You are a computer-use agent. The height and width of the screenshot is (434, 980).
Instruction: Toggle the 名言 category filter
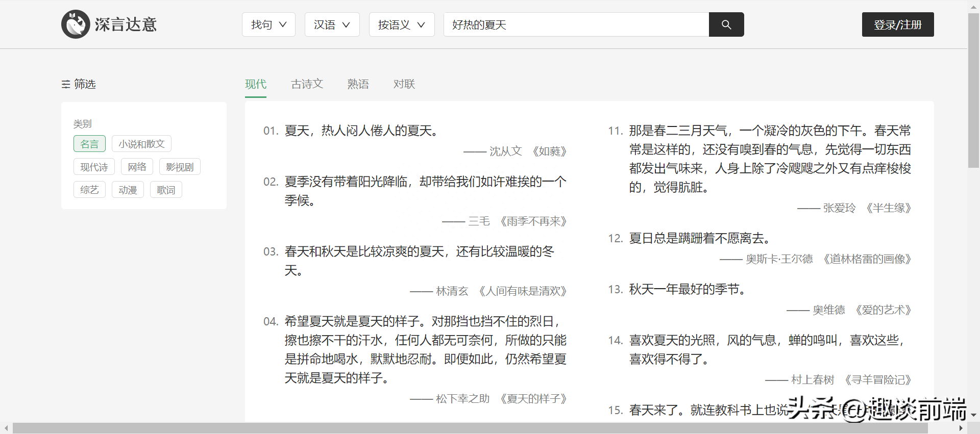(89, 144)
